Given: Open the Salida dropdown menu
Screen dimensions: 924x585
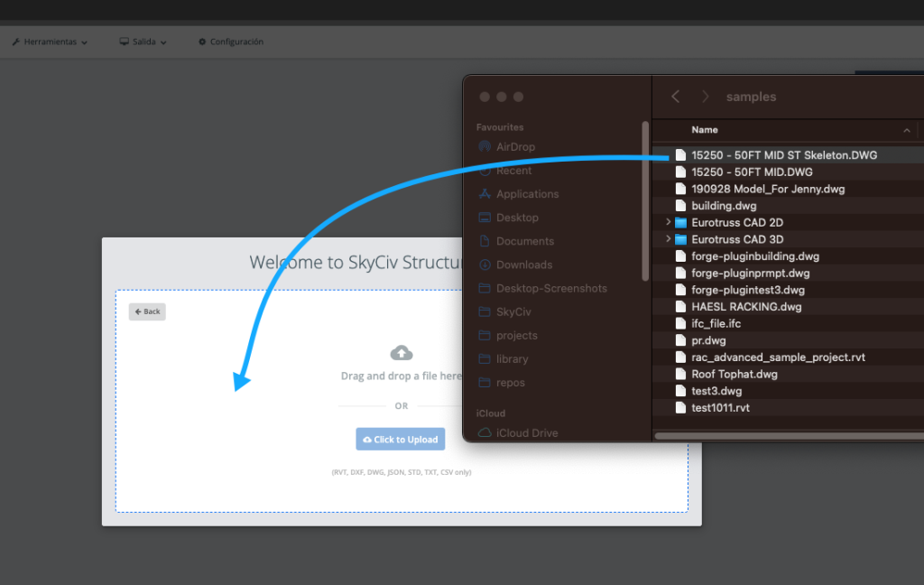Looking at the screenshot, I should [x=143, y=42].
